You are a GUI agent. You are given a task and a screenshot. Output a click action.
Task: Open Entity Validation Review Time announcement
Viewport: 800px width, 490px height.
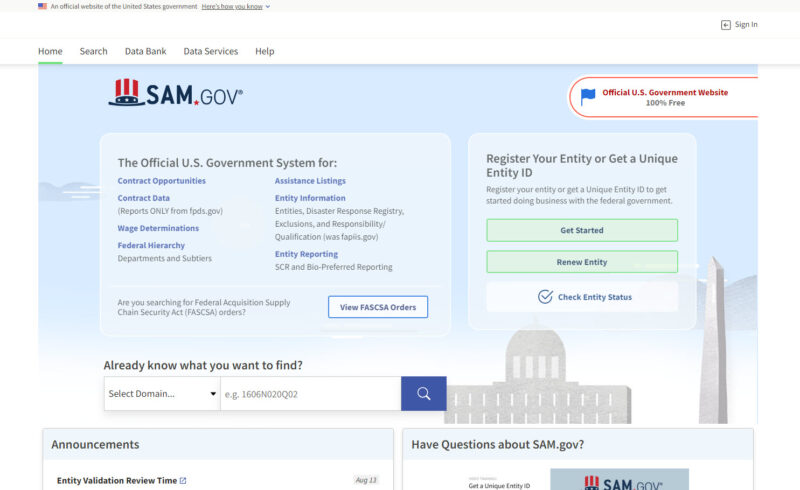click(x=117, y=481)
